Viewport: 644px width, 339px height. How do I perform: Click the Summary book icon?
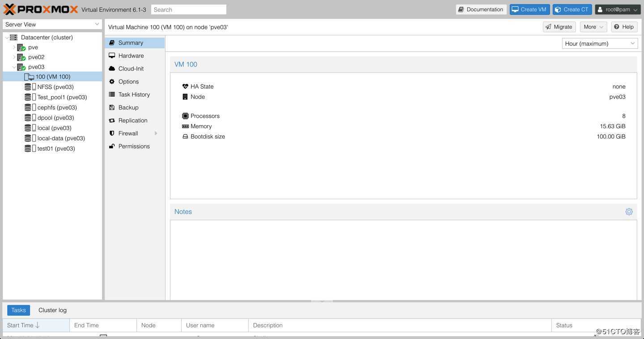[112, 43]
